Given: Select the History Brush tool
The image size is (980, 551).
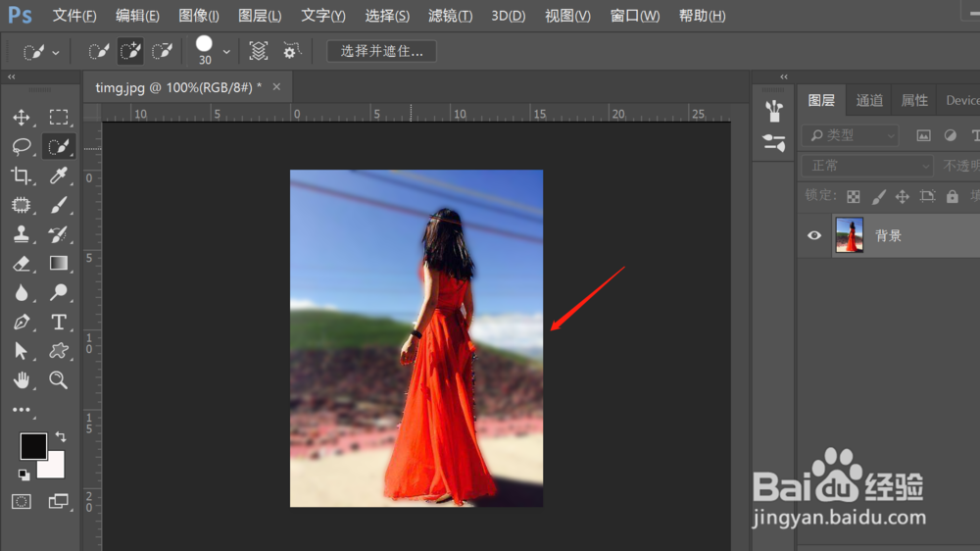Looking at the screenshot, I should [x=59, y=234].
